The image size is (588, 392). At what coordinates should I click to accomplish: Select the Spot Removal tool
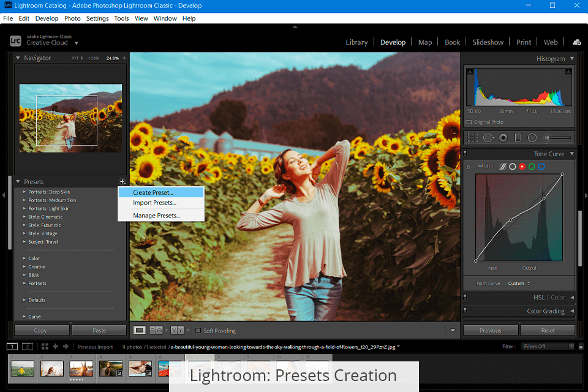488,138
